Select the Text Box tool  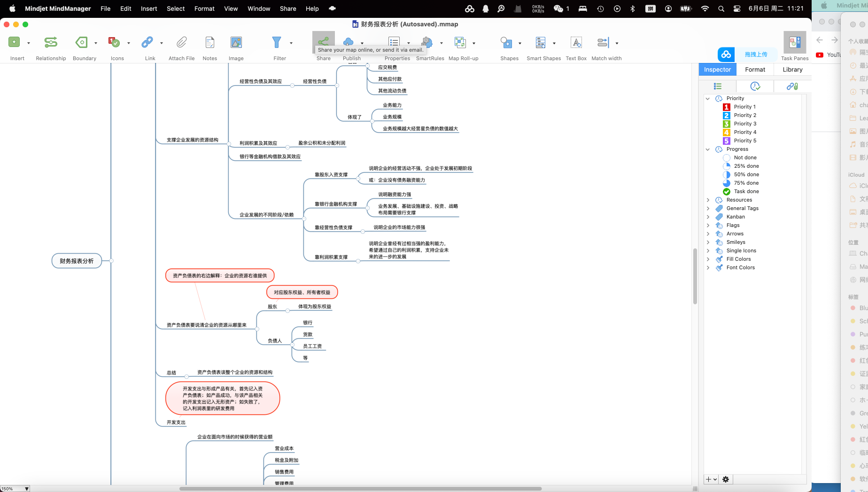576,42
